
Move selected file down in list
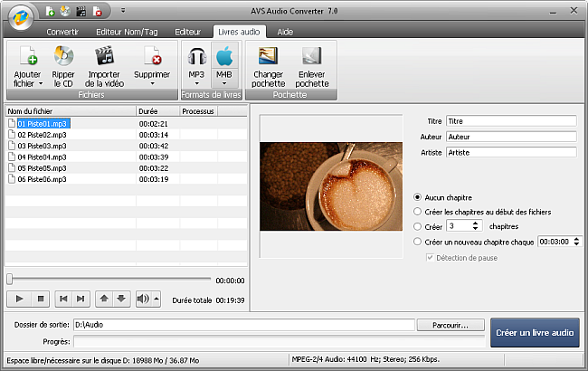pyautogui.click(x=121, y=299)
